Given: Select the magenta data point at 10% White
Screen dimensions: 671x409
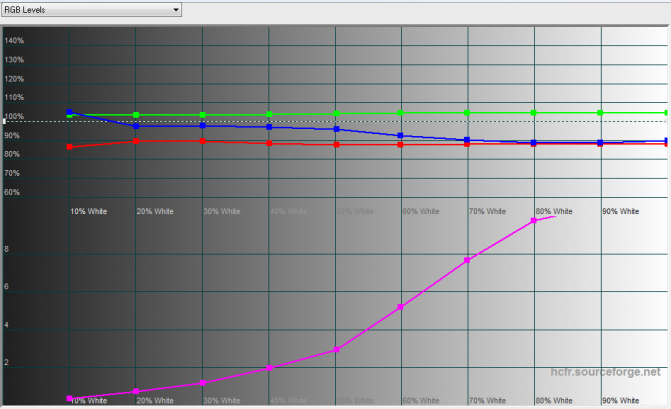Looking at the screenshot, I should pos(69,398).
